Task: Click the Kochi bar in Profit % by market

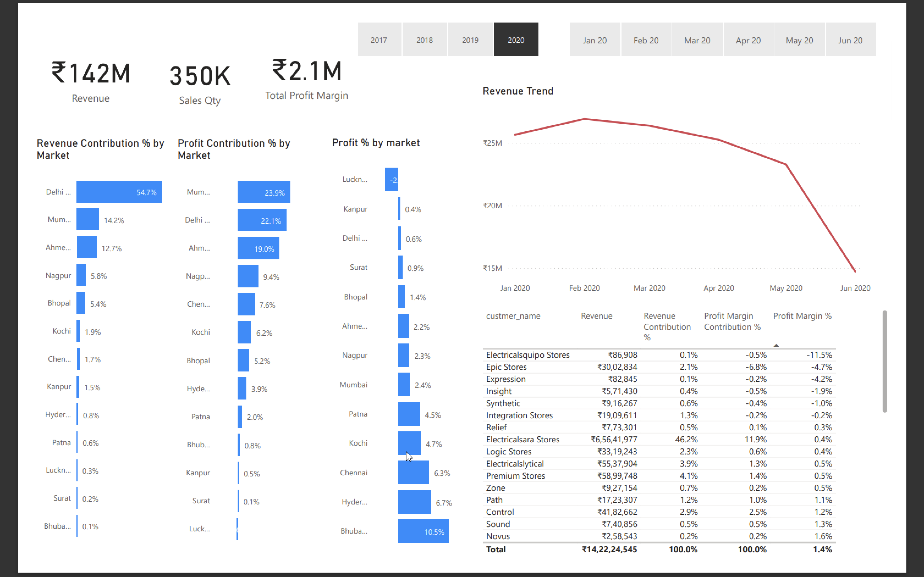Action: [x=409, y=443]
